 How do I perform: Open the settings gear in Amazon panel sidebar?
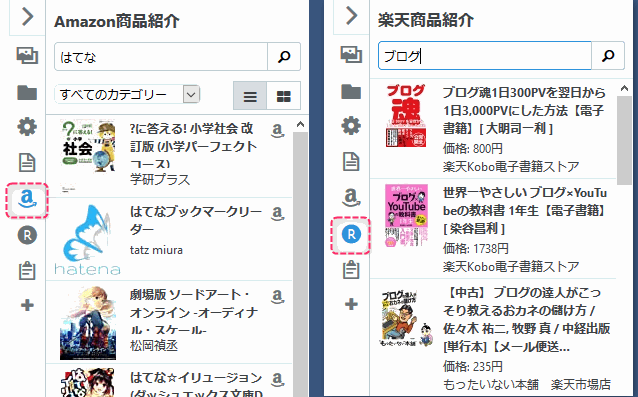[x=27, y=127]
